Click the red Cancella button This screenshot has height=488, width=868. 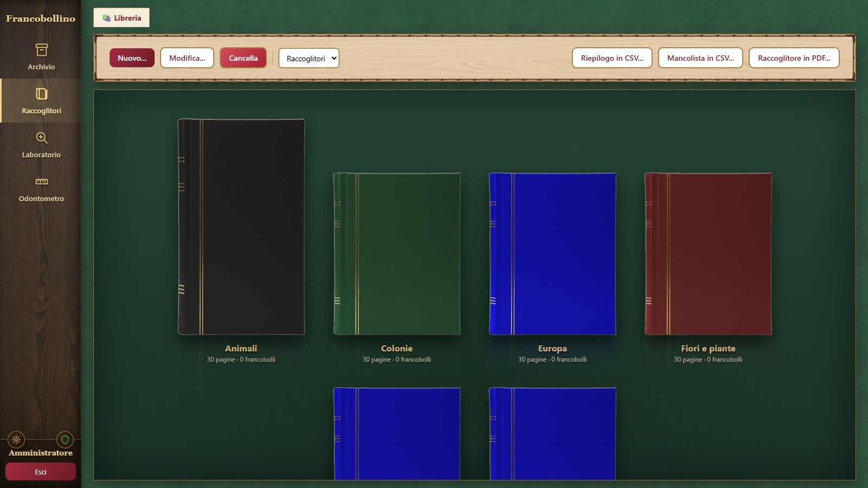click(x=243, y=58)
